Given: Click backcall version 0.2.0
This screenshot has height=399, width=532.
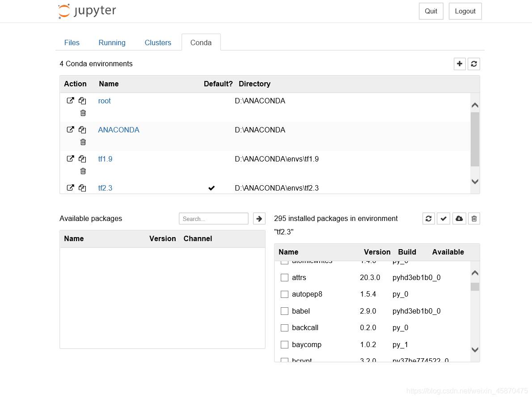Looking at the screenshot, I should (x=368, y=328).
